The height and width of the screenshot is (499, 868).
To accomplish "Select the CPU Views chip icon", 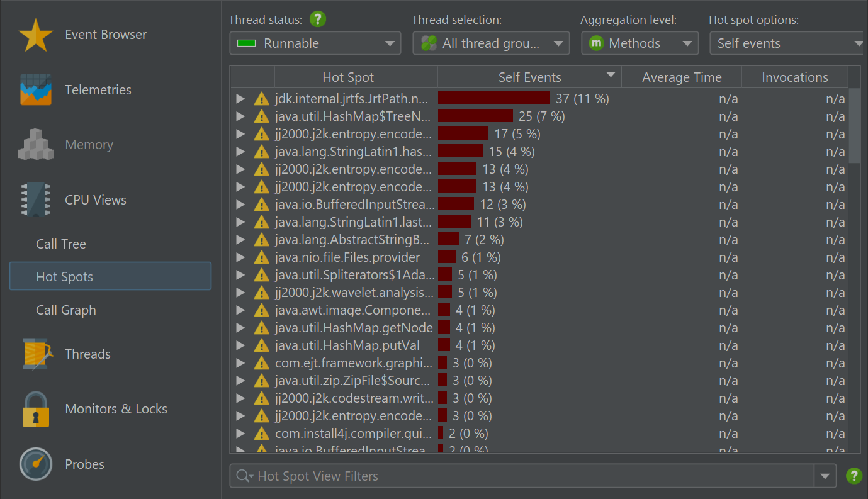I will tap(35, 200).
